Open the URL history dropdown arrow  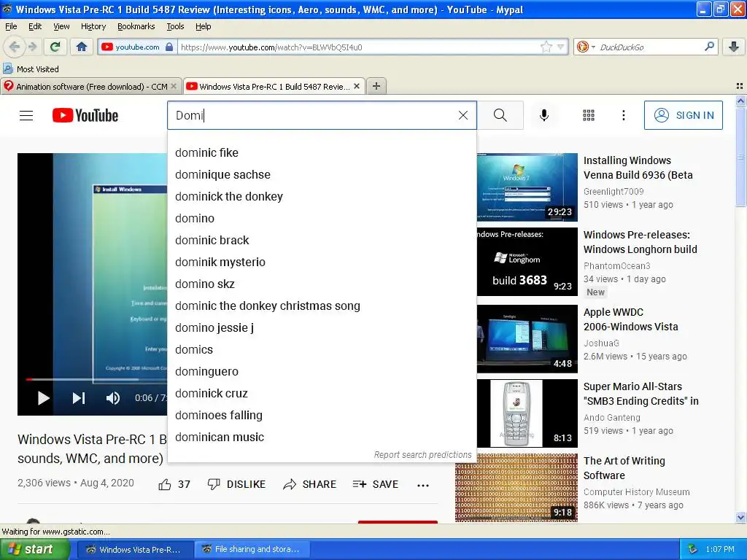point(561,47)
